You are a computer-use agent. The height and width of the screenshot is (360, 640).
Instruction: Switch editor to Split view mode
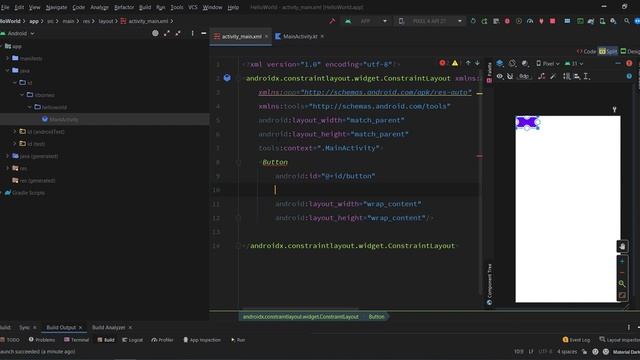[608, 51]
